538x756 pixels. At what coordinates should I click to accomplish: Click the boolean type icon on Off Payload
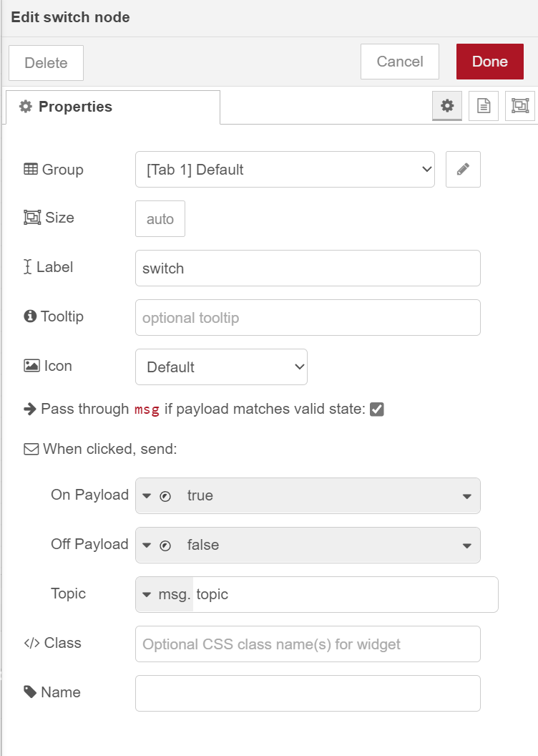(165, 545)
